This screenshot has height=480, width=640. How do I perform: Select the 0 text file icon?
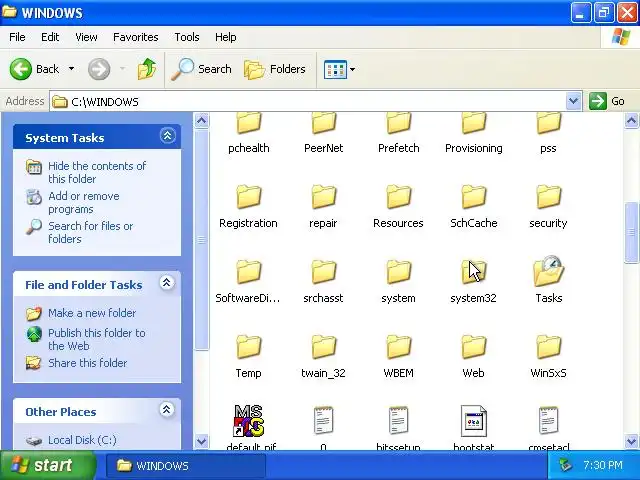point(324,420)
